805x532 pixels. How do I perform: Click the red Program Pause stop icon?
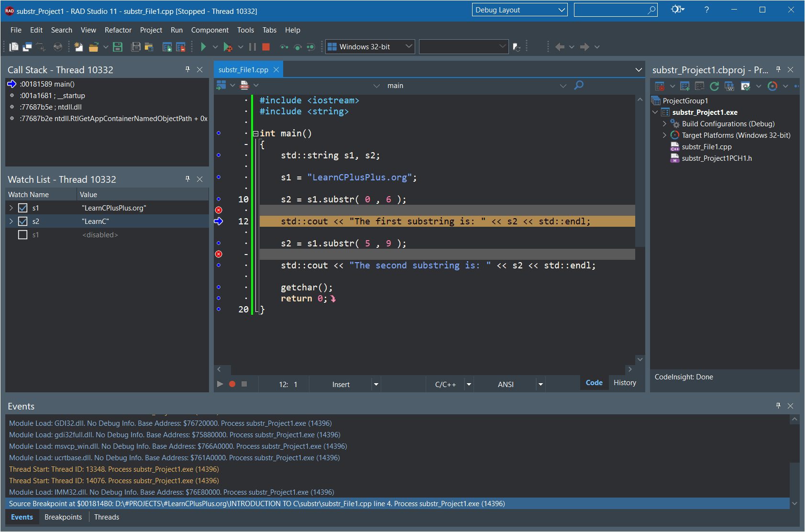[265, 46]
